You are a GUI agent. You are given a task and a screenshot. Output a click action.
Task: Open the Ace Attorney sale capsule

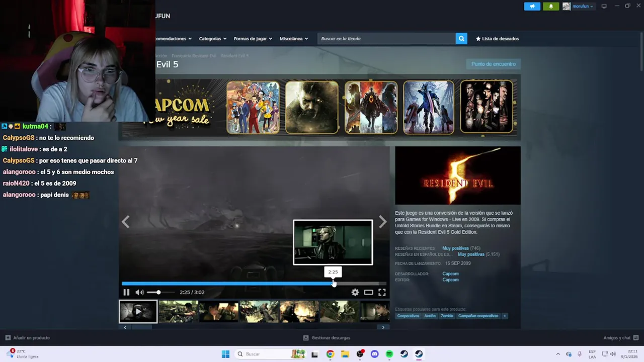[253, 108]
